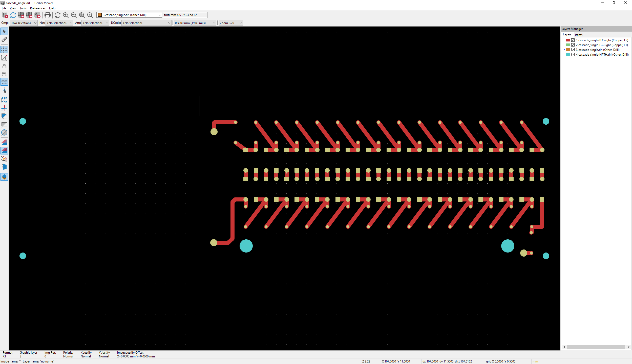Open the Net selection combo box
Screen dimensions: 632x364
point(59,23)
